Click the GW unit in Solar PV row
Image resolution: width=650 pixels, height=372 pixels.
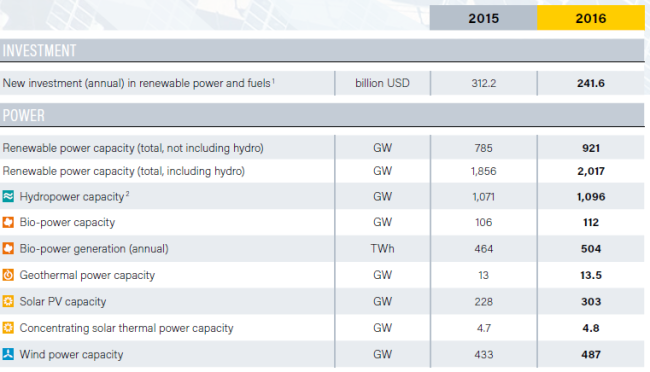coord(382,301)
